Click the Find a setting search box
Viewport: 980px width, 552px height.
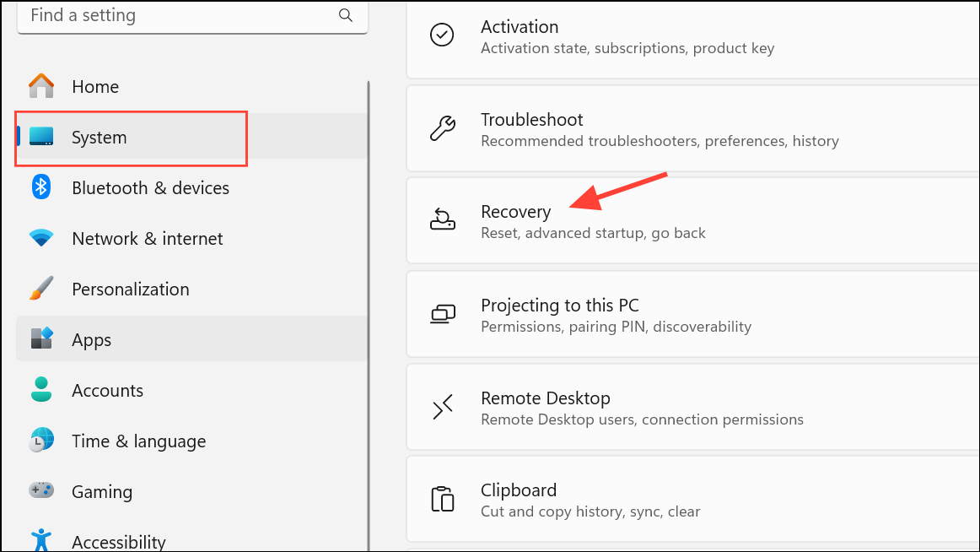click(169, 15)
